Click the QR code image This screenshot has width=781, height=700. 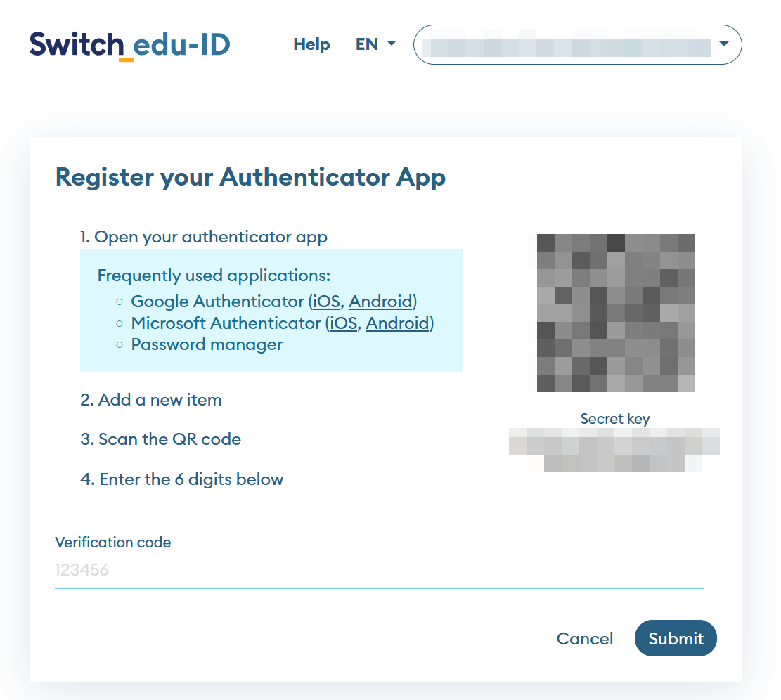click(x=611, y=313)
